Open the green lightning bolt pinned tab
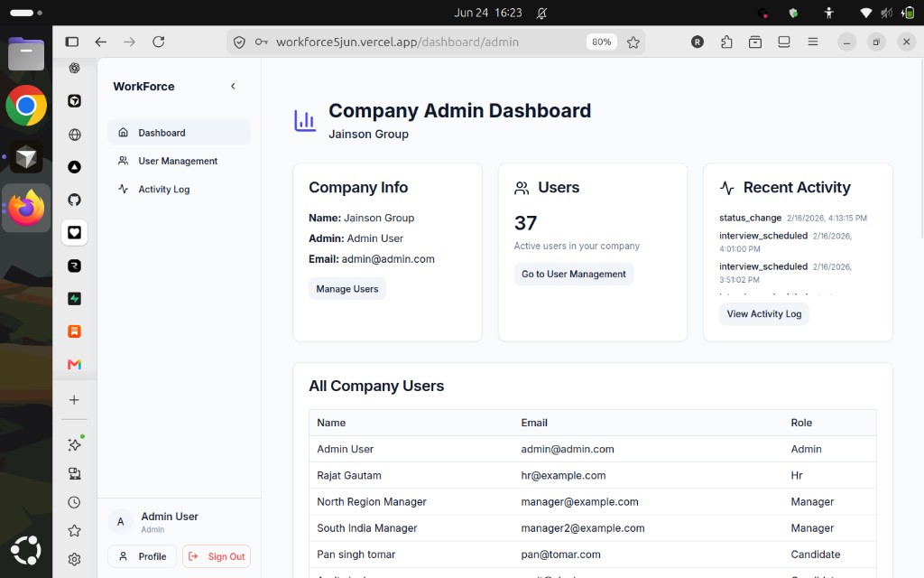The image size is (924, 578). click(x=74, y=298)
